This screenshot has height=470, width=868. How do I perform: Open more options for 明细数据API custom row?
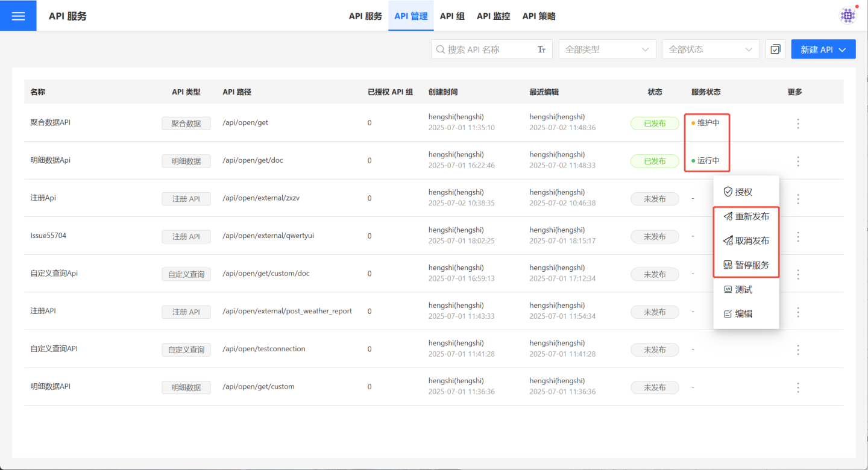tap(798, 387)
